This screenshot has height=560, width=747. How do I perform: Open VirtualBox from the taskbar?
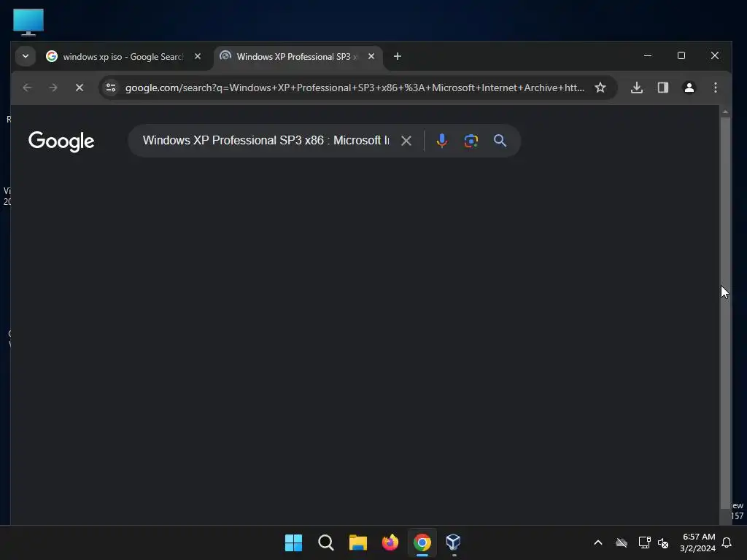click(x=454, y=542)
